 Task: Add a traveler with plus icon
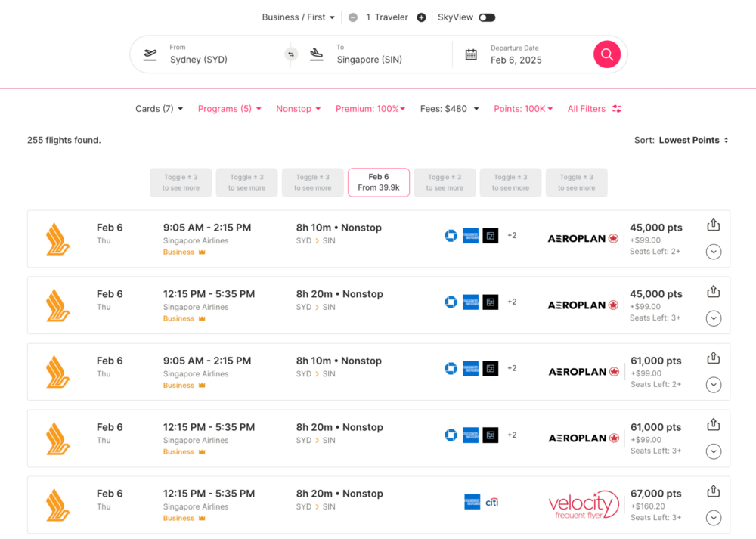tap(421, 17)
